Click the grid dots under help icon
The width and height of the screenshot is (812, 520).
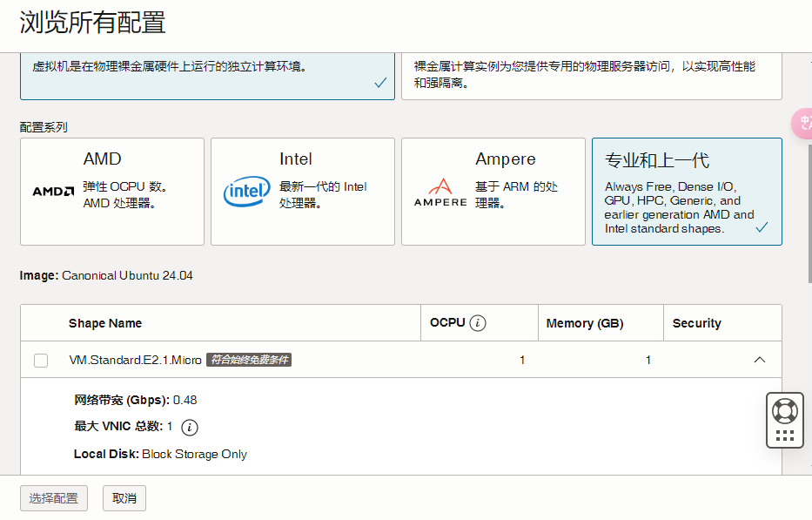coord(785,436)
